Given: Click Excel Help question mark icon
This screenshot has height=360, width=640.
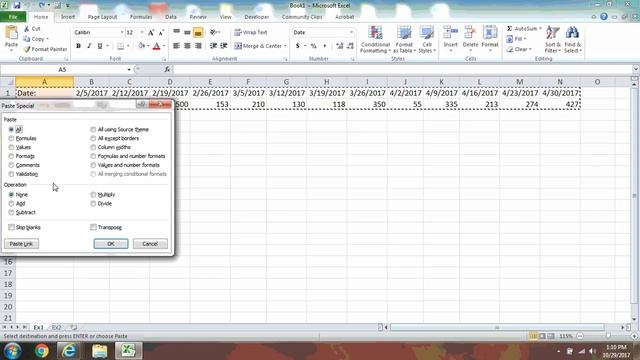Looking at the screenshot, I should pos(604,17).
